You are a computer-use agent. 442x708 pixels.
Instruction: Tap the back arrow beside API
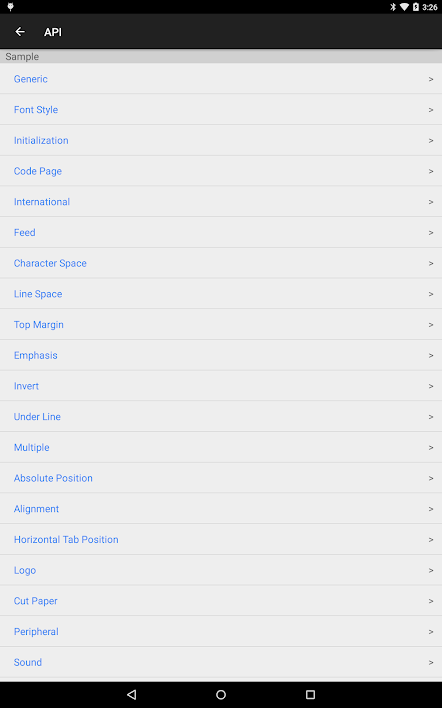click(20, 32)
